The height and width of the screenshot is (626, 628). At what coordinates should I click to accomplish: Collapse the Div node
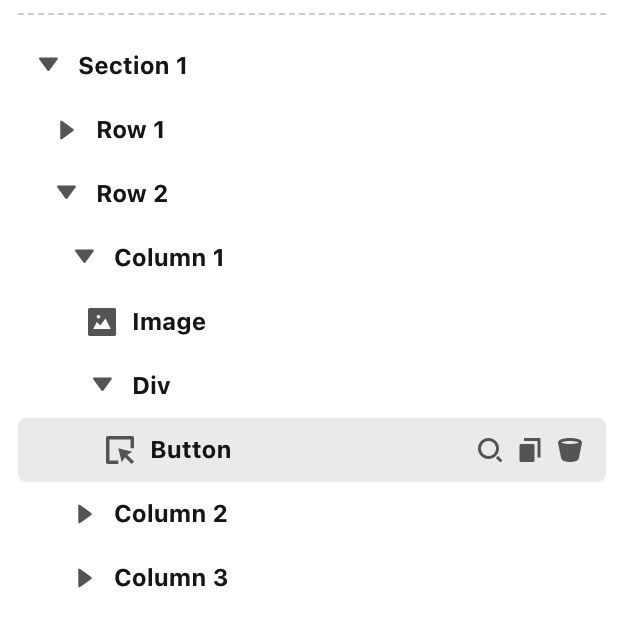(x=103, y=385)
